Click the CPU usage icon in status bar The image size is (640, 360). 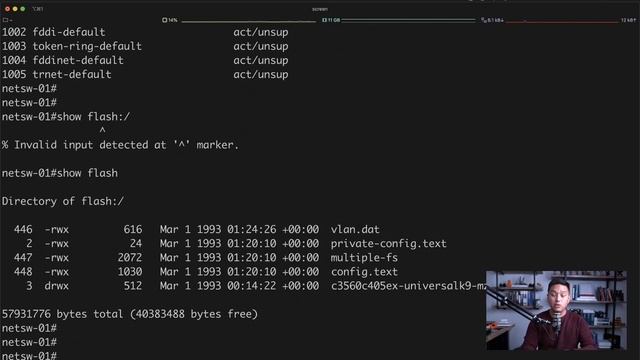coord(164,20)
